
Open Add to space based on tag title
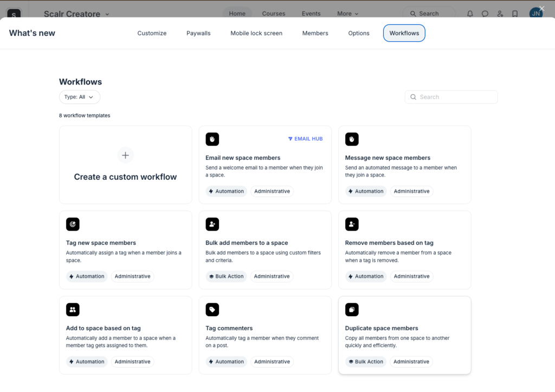[x=103, y=328]
